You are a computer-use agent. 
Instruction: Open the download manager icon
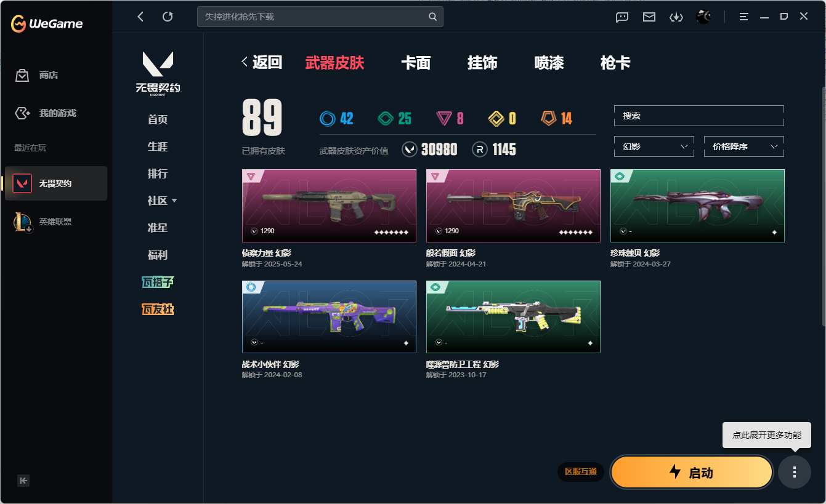tap(676, 17)
